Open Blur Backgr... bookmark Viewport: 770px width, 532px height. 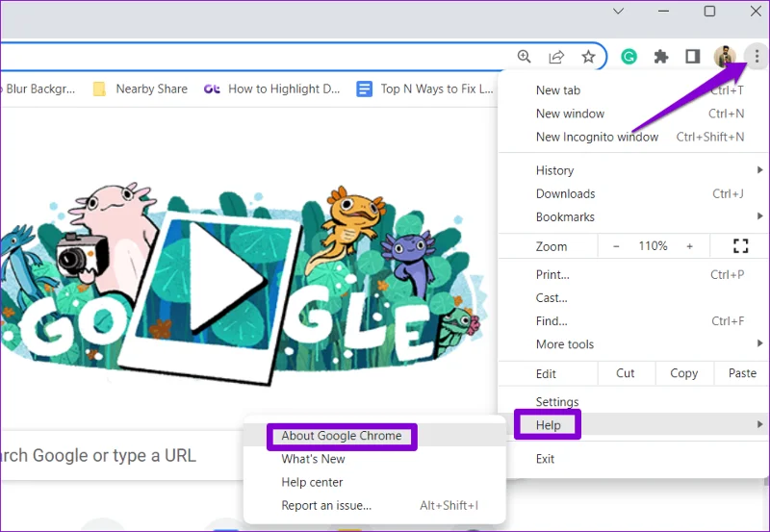click(x=38, y=89)
